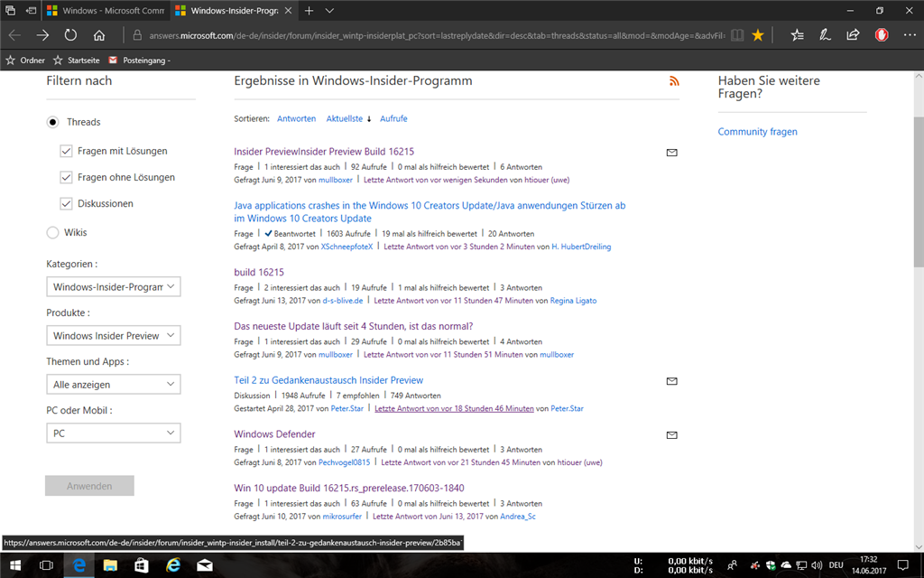Toggle the yellow favorites star
The width and height of the screenshot is (924, 578).
coord(758,35)
